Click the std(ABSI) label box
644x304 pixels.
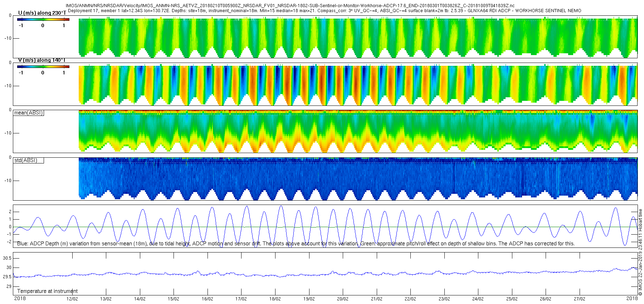pyautogui.click(x=29, y=161)
